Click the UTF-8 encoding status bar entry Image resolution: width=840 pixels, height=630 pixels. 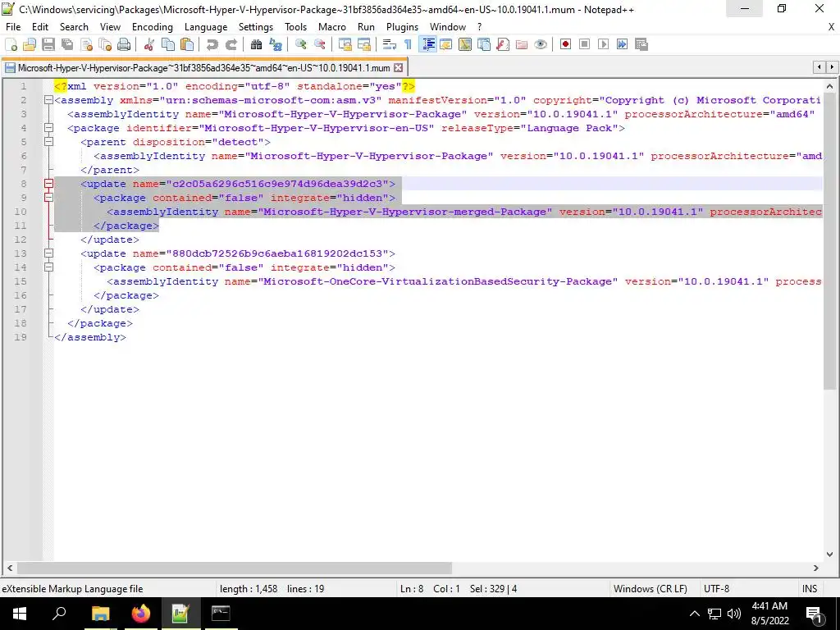tap(716, 589)
